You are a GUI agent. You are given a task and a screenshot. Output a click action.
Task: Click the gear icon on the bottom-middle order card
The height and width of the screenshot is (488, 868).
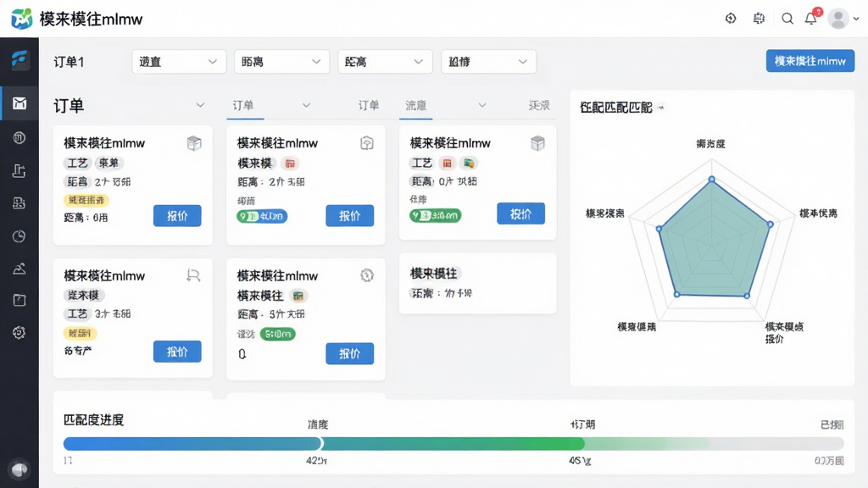367,275
